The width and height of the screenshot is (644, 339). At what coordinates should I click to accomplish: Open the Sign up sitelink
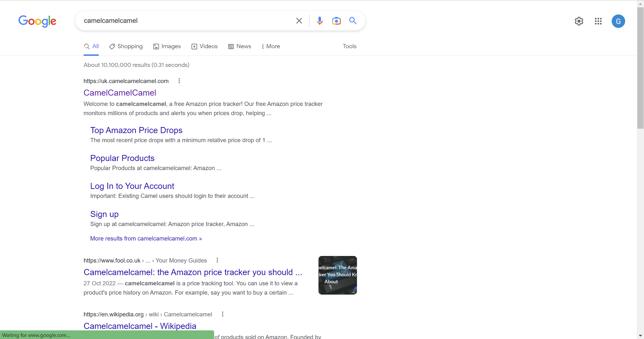(104, 214)
